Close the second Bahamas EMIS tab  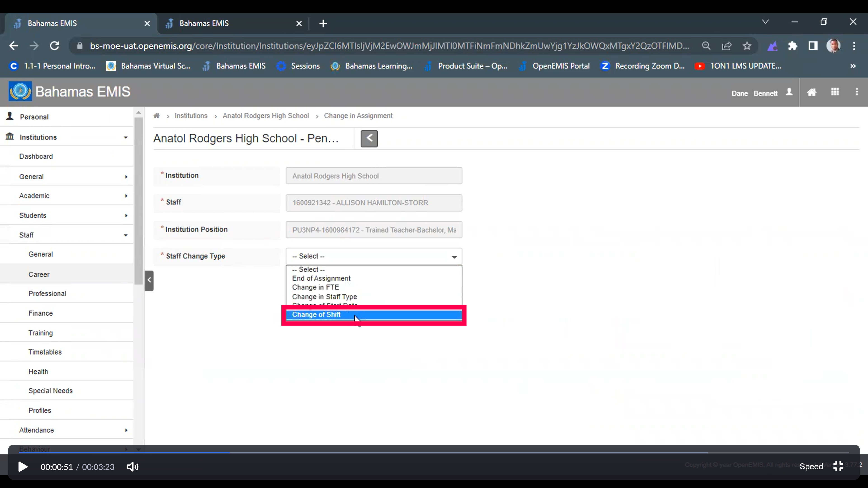(299, 23)
